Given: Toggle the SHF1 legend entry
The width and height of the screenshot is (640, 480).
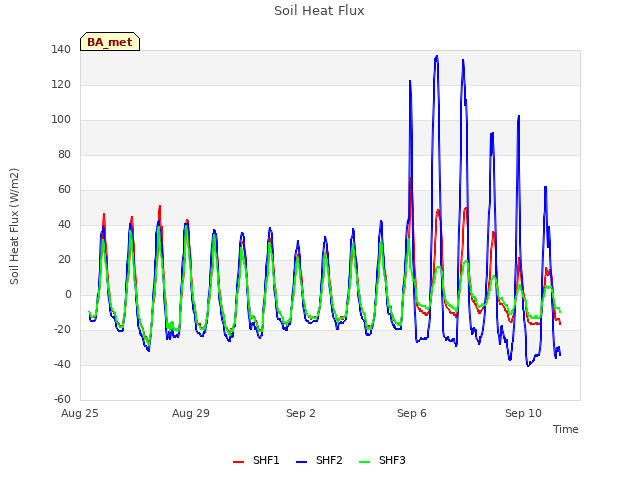Looking at the screenshot, I should point(256,460).
